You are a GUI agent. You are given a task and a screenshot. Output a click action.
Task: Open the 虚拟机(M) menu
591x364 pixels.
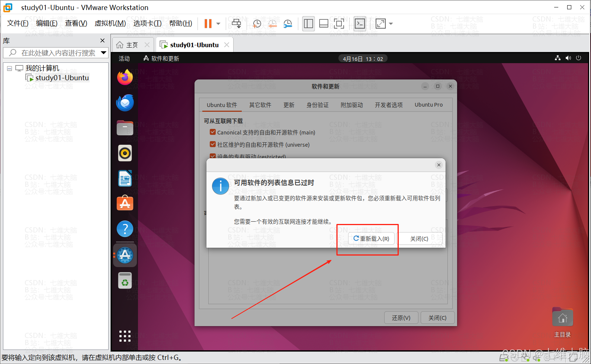tap(110, 23)
